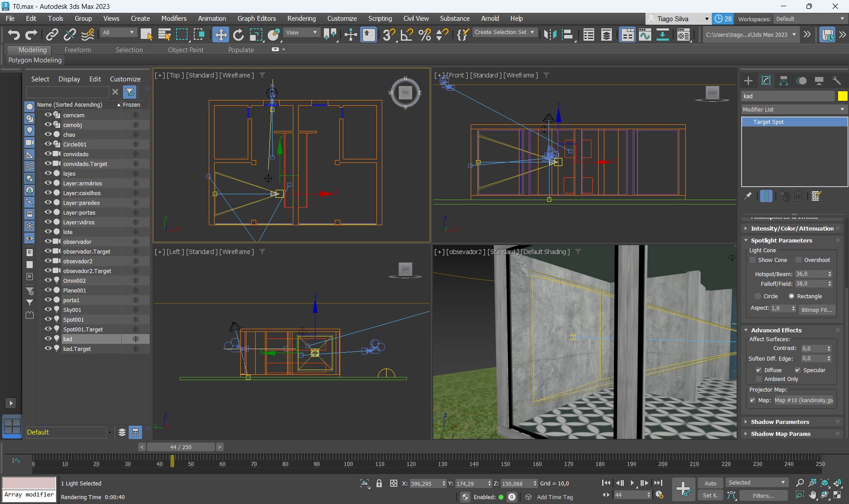Click the yellow object color swatch
Image resolution: width=849 pixels, height=504 pixels.
[x=842, y=96]
